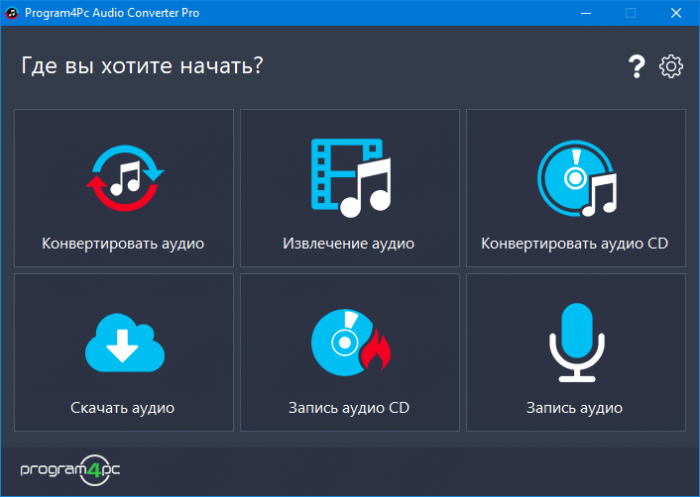
Task: Choose the "Извлечение аудио" label
Action: pos(349,243)
